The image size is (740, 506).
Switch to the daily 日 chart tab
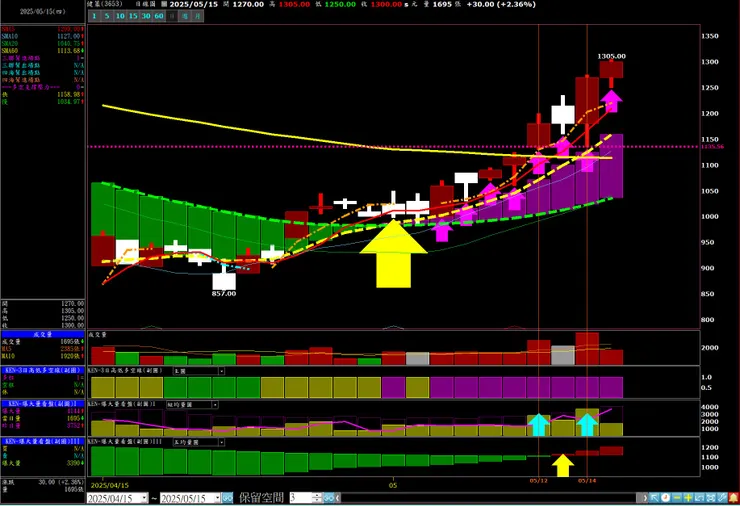(172, 16)
